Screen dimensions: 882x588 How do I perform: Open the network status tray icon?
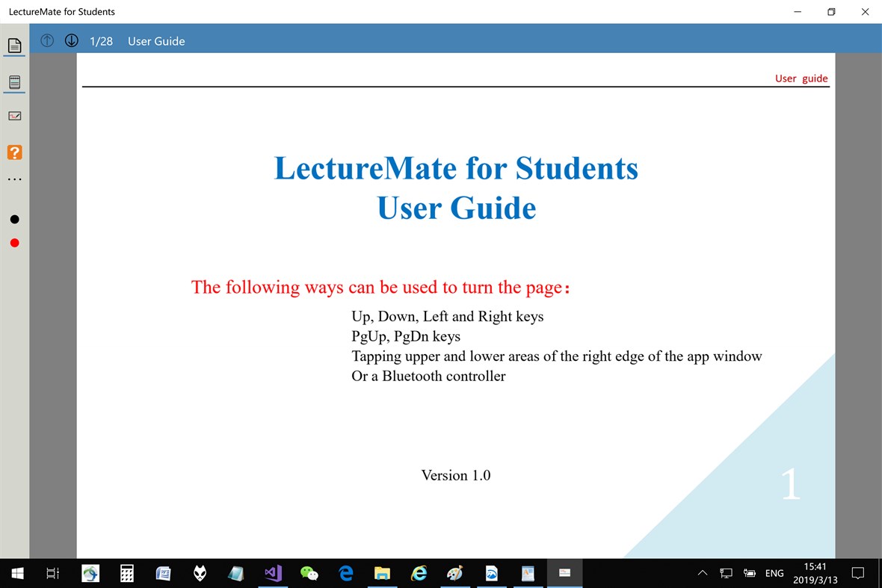point(727,573)
